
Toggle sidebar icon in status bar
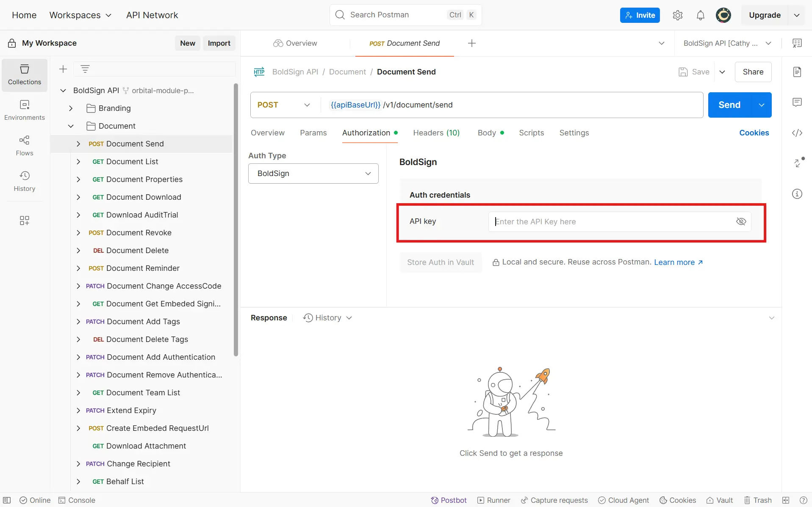coord(7,500)
